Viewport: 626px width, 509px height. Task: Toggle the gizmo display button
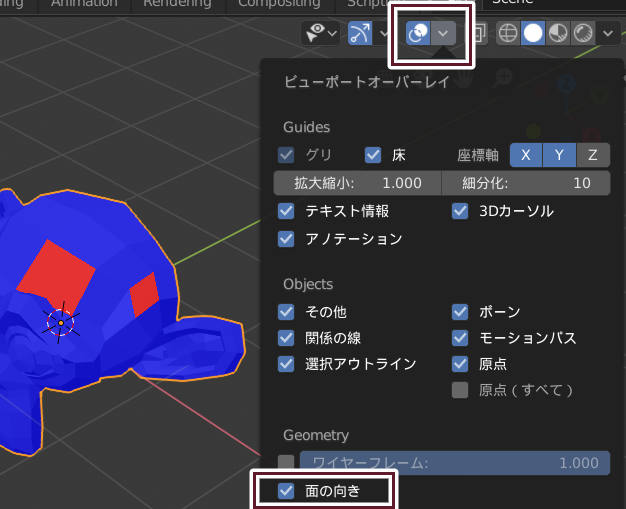coord(360,33)
